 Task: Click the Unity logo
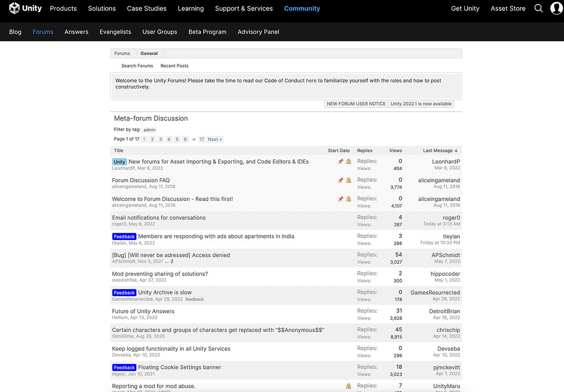coord(25,8)
